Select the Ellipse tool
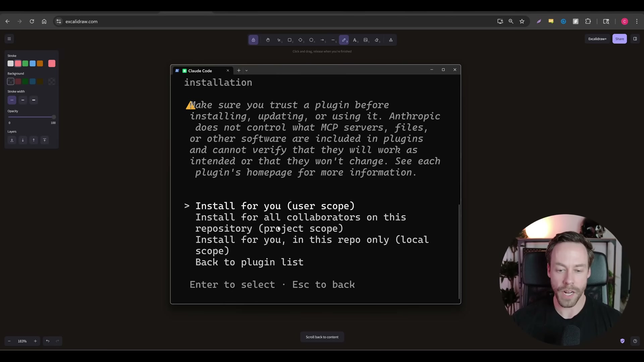This screenshot has width=644, height=362. pyautogui.click(x=311, y=40)
